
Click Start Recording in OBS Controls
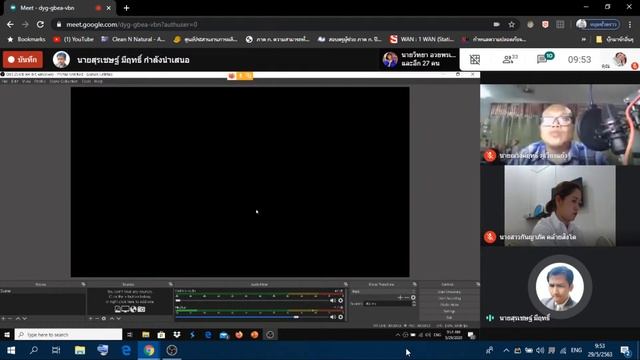coord(449,298)
